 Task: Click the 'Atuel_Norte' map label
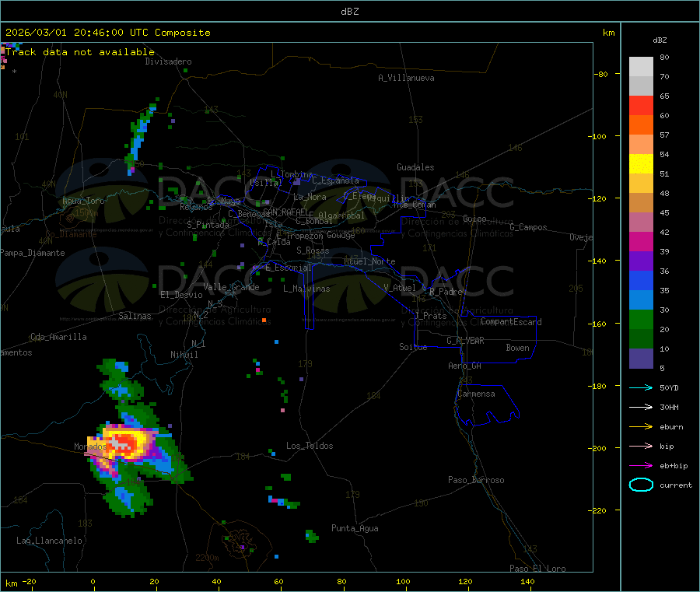click(369, 261)
